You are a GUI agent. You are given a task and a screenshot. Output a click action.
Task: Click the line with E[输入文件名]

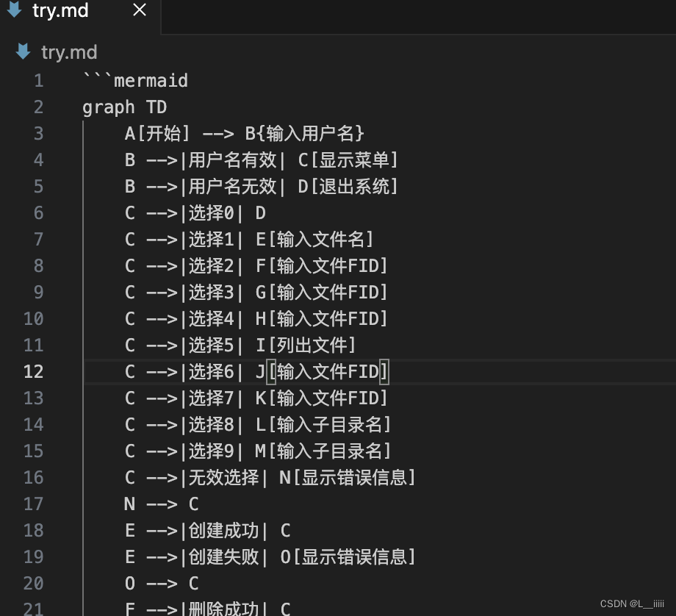click(x=249, y=240)
